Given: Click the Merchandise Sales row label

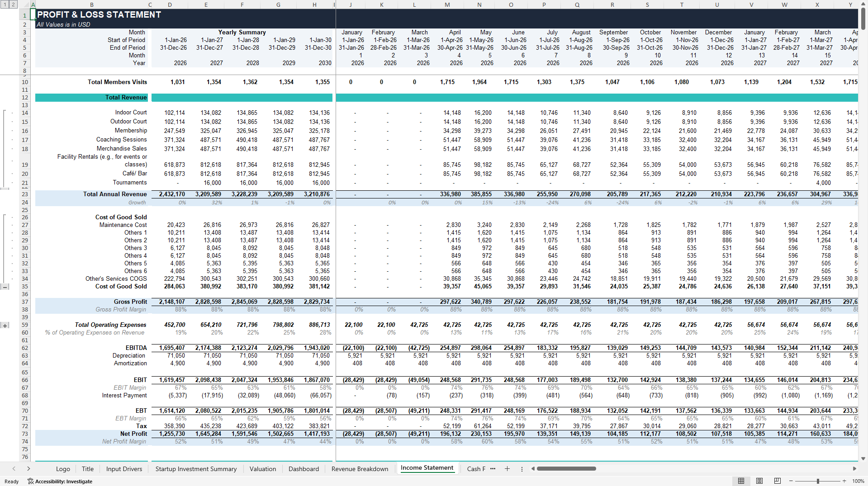Looking at the screenshot, I should point(122,149).
